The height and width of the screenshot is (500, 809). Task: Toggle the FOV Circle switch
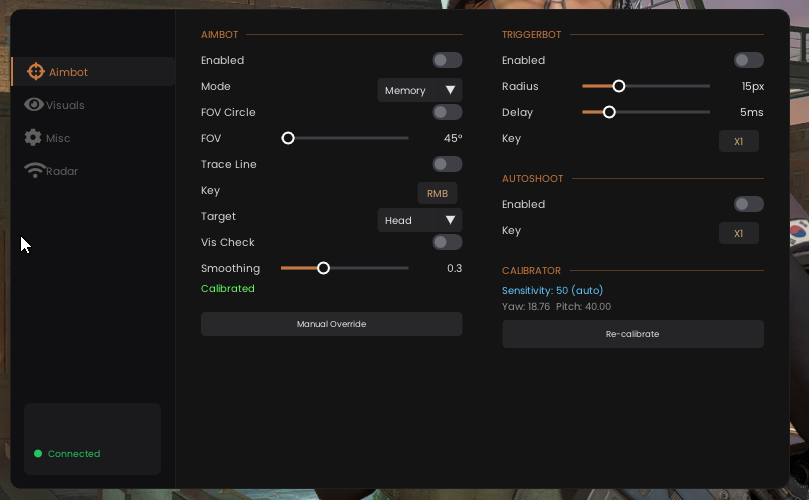point(447,112)
